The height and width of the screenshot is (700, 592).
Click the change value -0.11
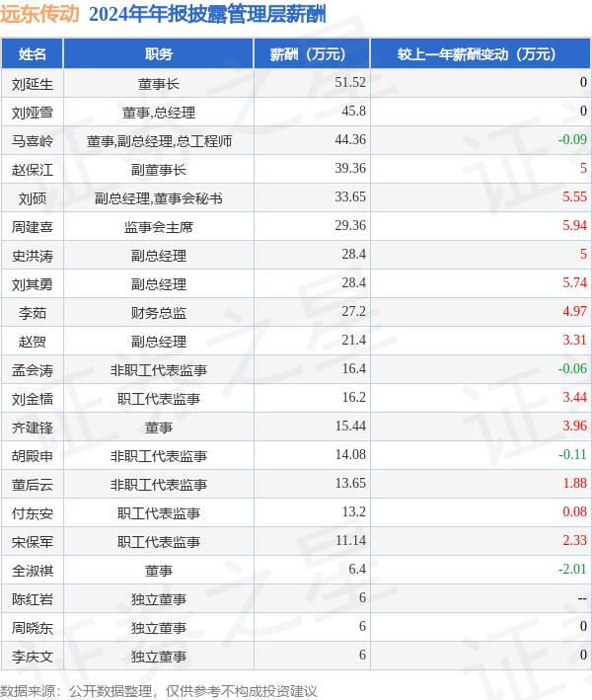click(572, 454)
